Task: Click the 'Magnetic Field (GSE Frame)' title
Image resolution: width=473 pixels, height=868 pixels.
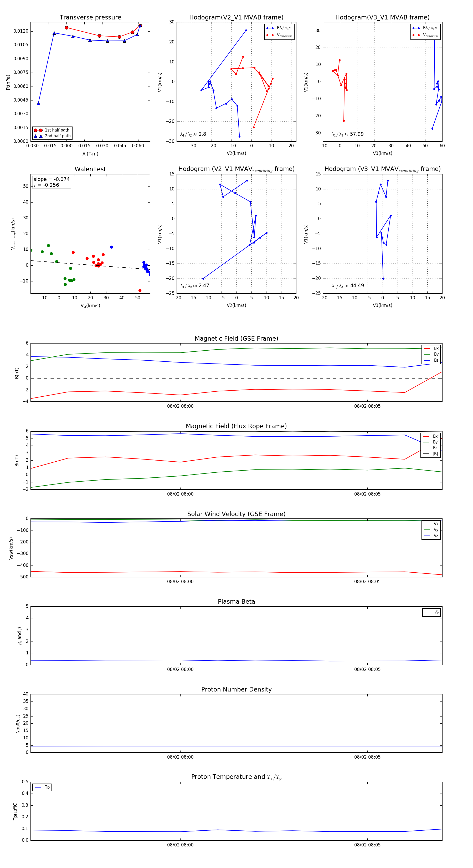Action: click(x=236, y=339)
